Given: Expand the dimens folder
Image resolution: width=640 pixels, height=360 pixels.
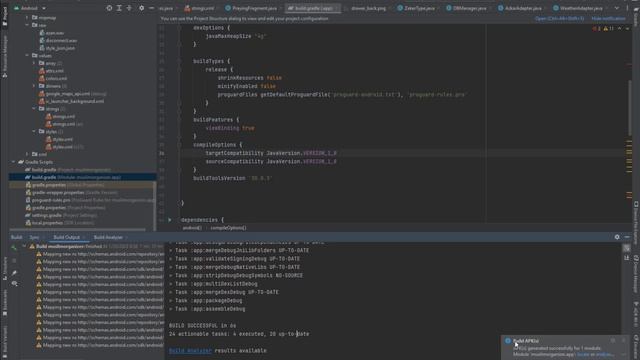Looking at the screenshot, I should point(34,86).
